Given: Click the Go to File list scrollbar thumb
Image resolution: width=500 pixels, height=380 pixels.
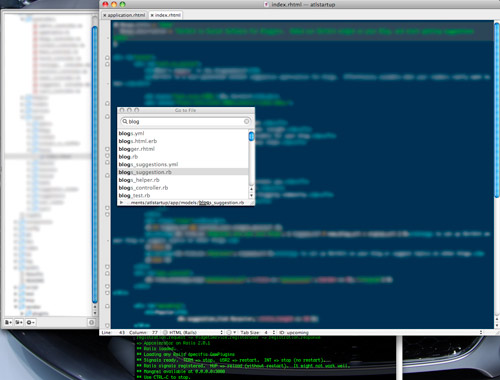Looking at the screenshot, I should [x=251, y=136].
